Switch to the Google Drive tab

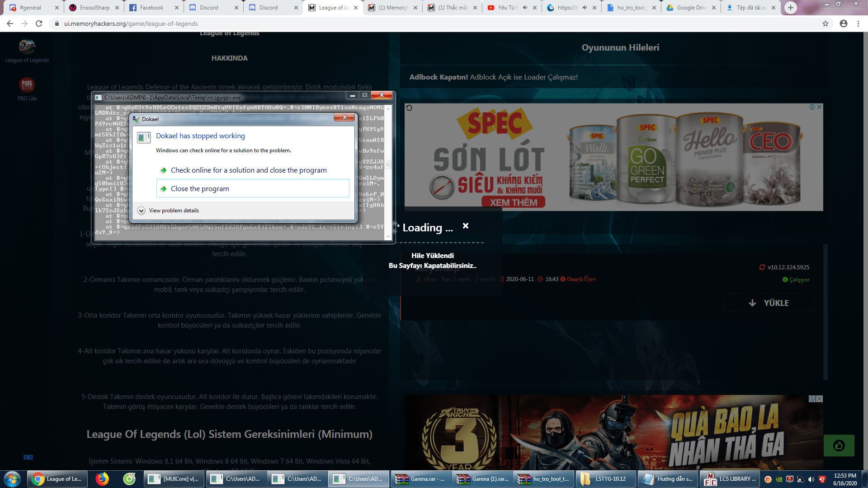click(x=692, y=8)
